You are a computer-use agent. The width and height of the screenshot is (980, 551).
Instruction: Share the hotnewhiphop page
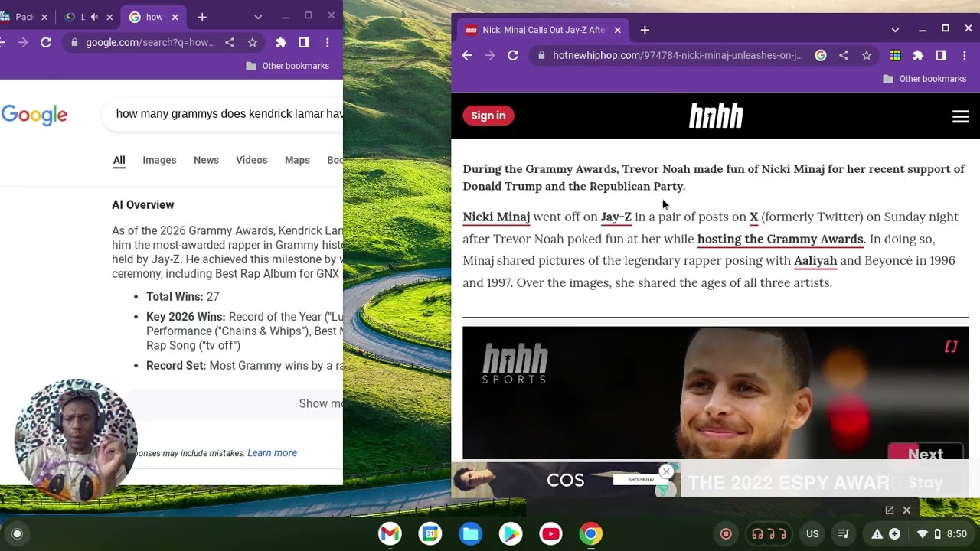click(x=844, y=55)
